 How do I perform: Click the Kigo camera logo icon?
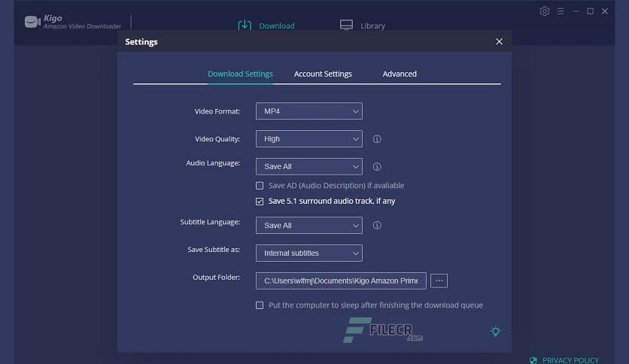(32, 22)
